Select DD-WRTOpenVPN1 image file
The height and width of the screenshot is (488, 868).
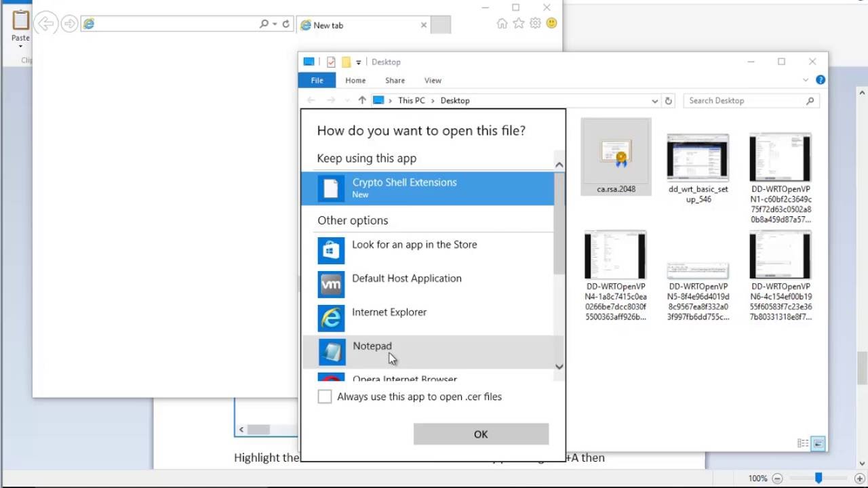(781, 179)
